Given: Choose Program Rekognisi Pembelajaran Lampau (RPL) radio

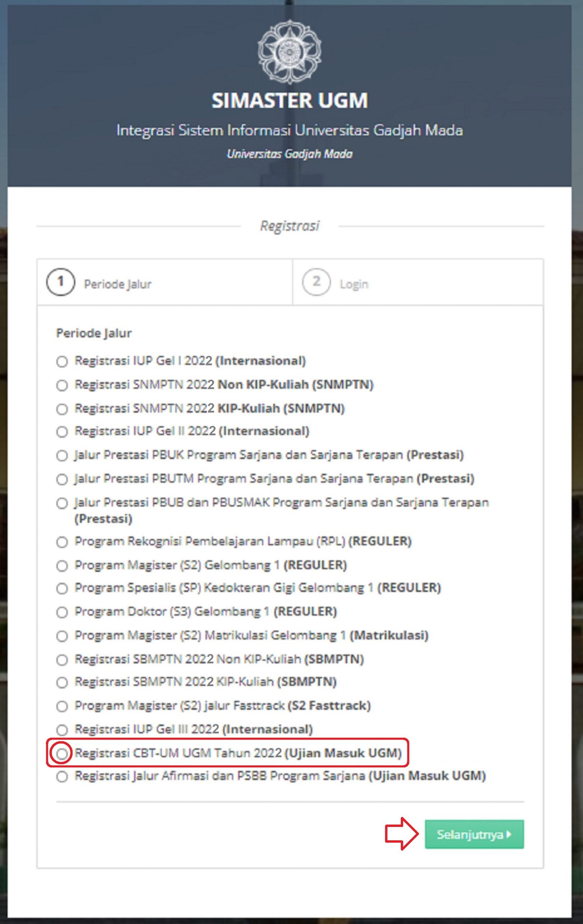Looking at the screenshot, I should coord(62,542).
